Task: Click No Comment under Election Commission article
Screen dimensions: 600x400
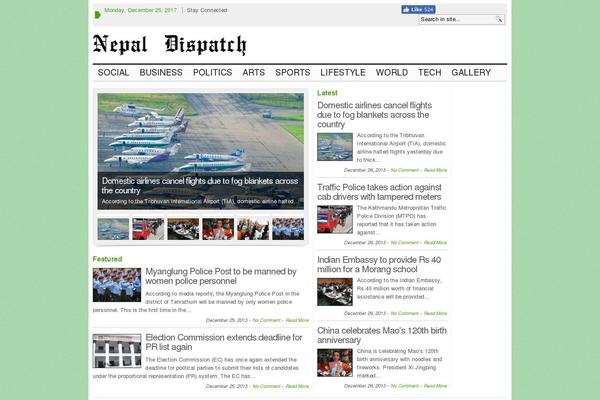Action: 266,386
